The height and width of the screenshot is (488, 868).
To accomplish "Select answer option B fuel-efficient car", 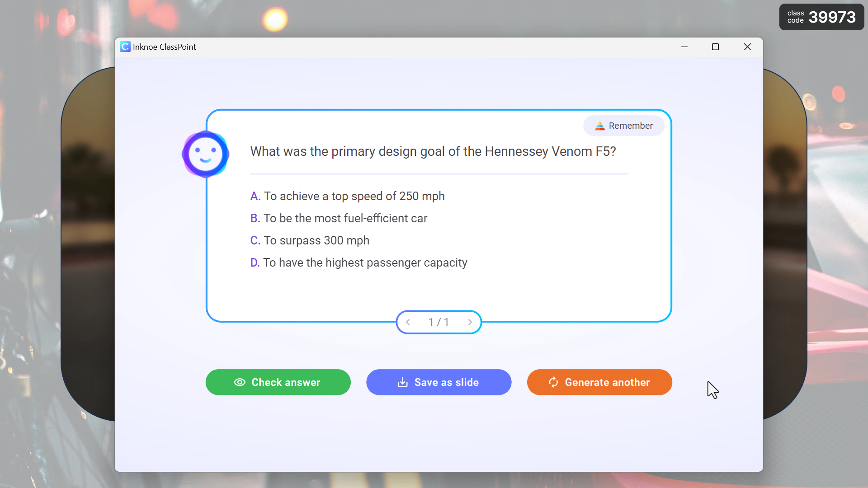I will [346, 218].
